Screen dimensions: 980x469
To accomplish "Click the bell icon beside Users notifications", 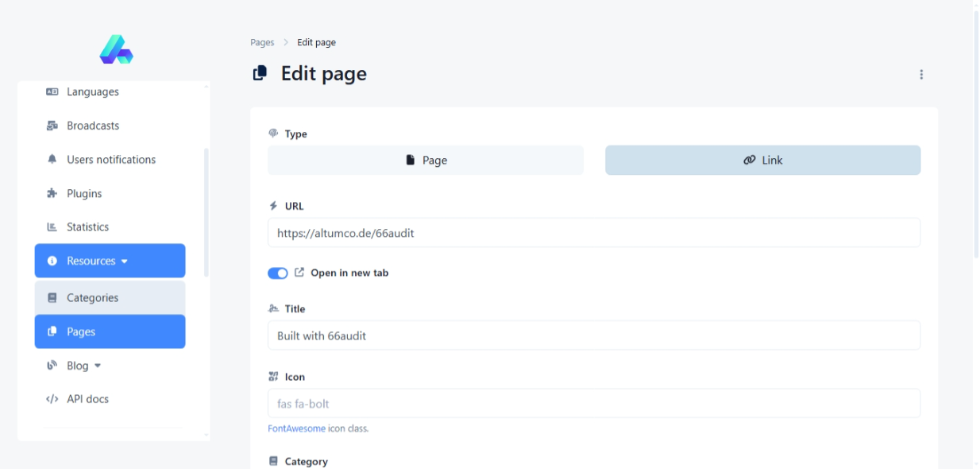I will coord(52,160).
